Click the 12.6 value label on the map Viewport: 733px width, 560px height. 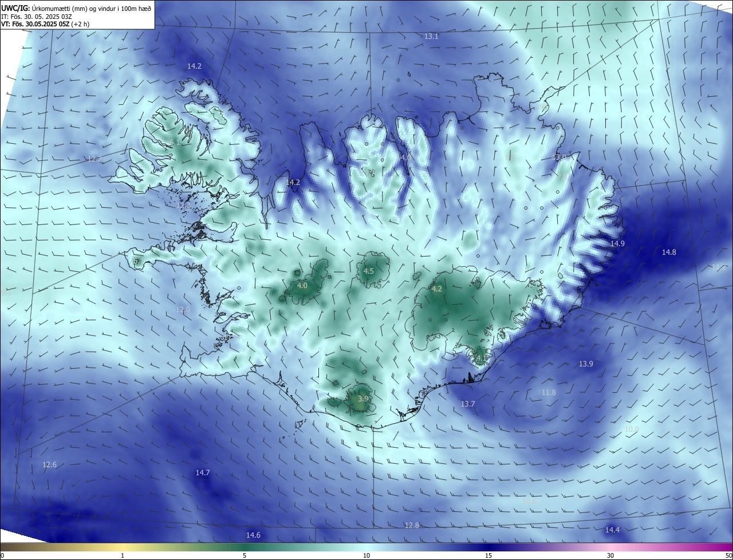49,465
